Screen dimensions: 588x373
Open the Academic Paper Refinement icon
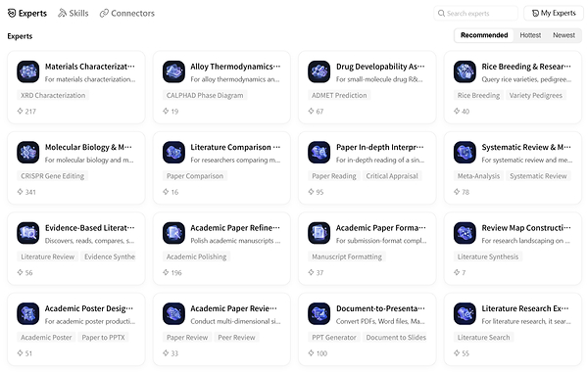[173, 233]
